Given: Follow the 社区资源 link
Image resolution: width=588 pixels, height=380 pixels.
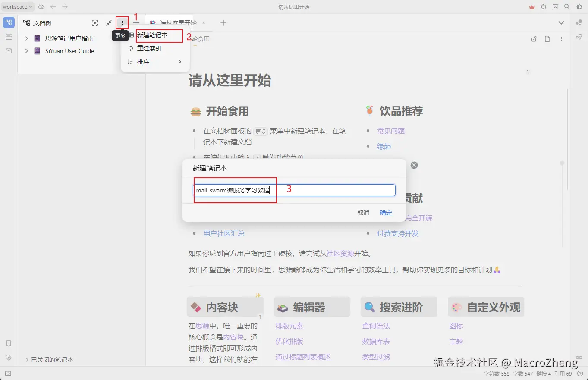Looking at the screenshot, I should click(340, 253).
